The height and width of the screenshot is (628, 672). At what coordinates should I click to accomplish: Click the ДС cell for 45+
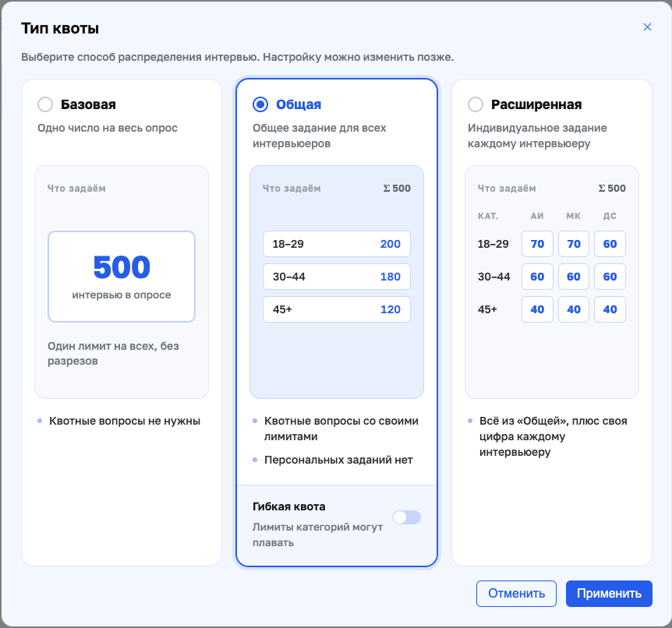(610, 309)
